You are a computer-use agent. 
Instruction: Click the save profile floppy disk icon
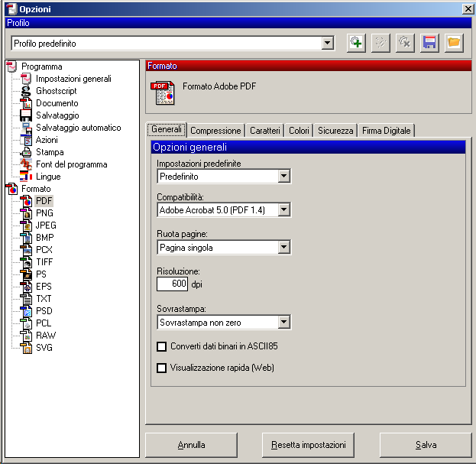point(429,43)
